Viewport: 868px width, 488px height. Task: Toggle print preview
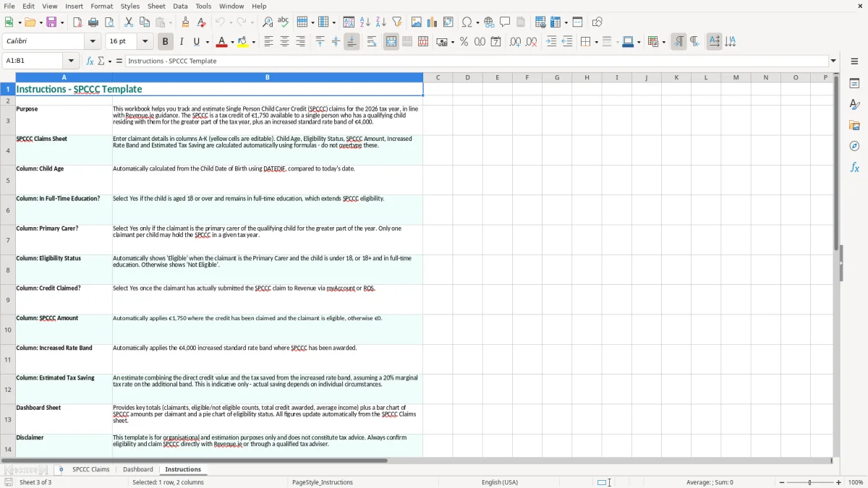pos(109,22)
